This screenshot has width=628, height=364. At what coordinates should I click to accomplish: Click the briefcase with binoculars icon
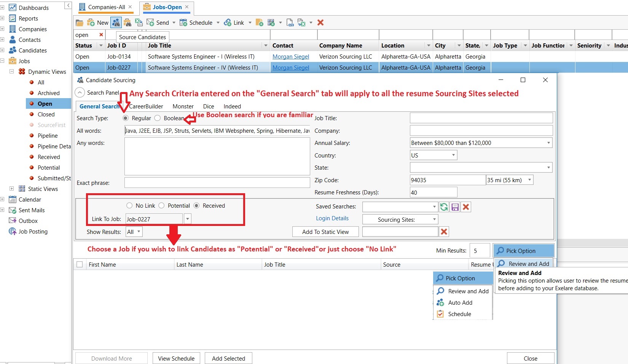pos(128,23)
